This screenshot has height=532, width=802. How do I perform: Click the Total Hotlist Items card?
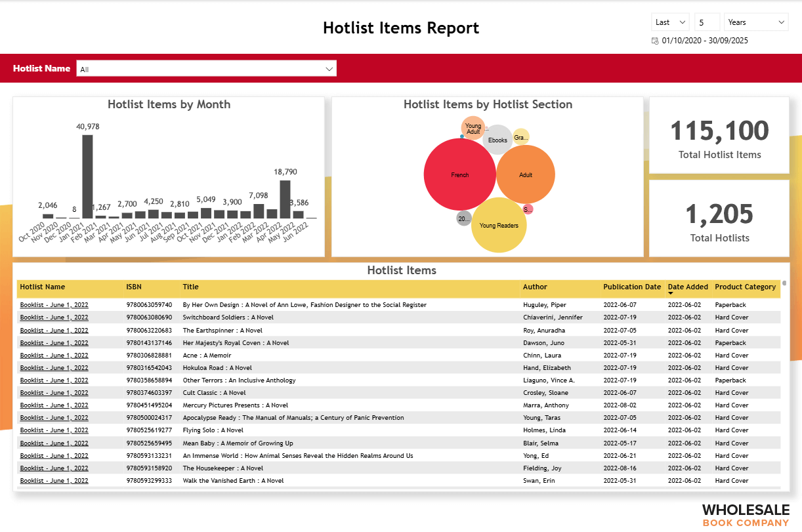719,136
